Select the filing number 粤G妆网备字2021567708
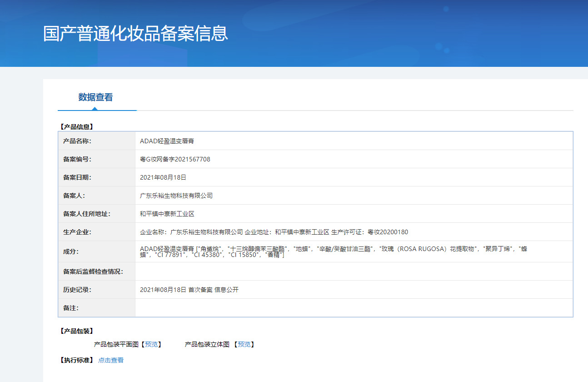 (x=175, y=159)
